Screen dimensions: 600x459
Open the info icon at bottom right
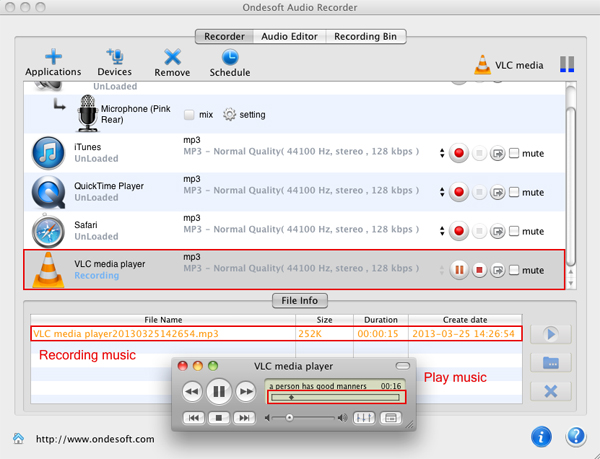click(541, 437)
